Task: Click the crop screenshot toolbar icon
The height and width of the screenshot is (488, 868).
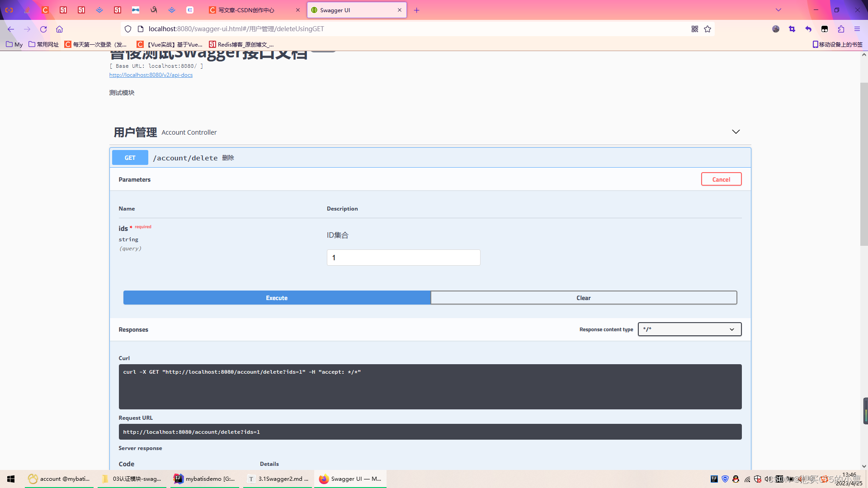Action: 792,29
